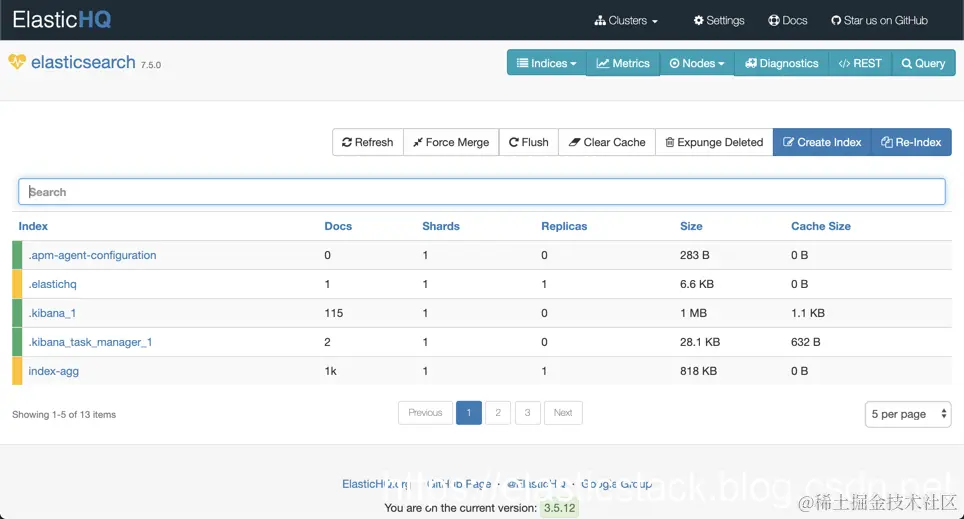Click the Showing 1-5 of 13 items text

point(64,414)
